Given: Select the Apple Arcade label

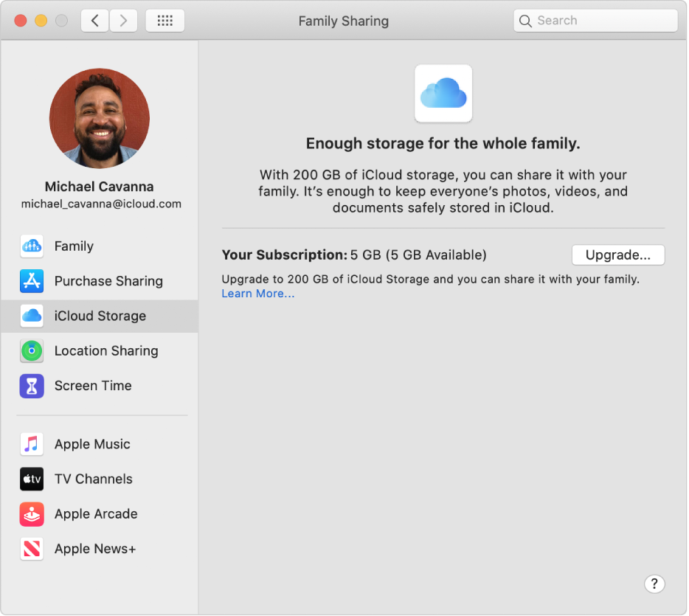Looking at the screenshot, I should (96, 513).
